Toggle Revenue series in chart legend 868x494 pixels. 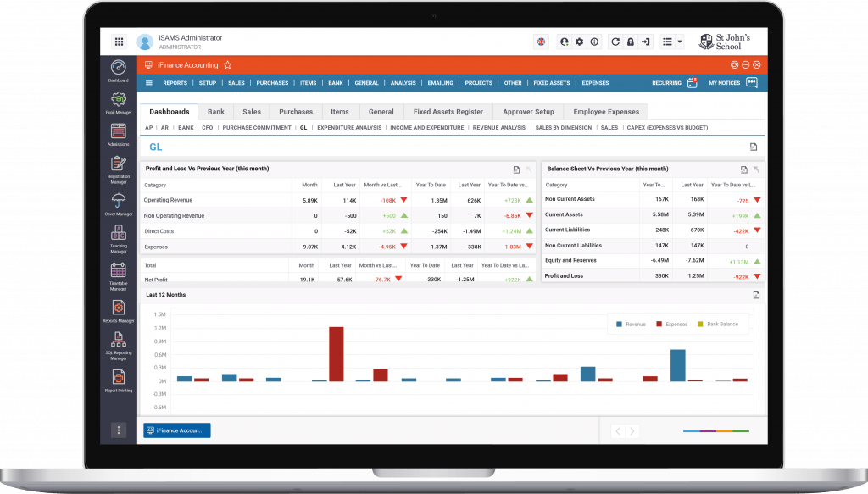pyautogui.click(x=631, y=325)
